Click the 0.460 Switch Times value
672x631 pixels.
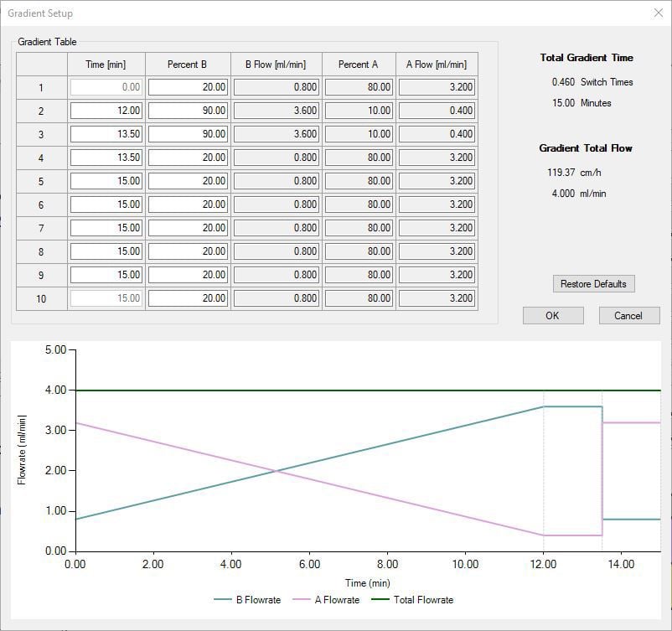(592, 82)
